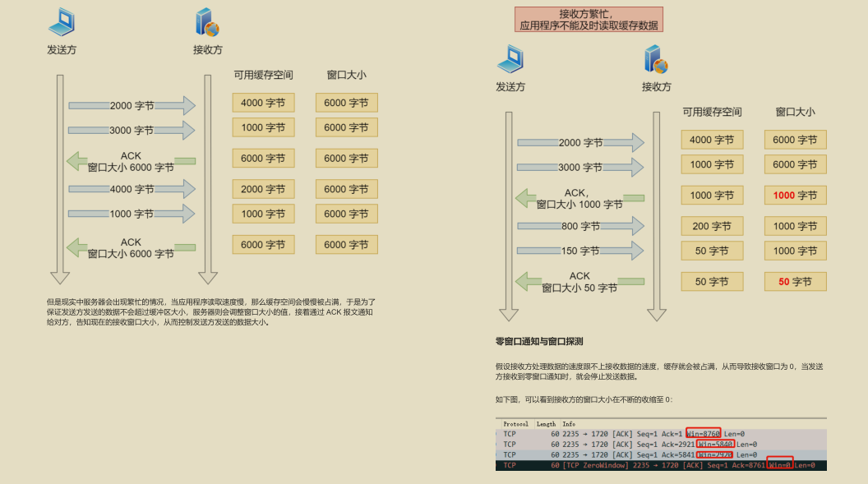The height and width of the screenshot is (484, 868).
Task: Click the red '50 字节' window size box
Action: pos(795,282)
